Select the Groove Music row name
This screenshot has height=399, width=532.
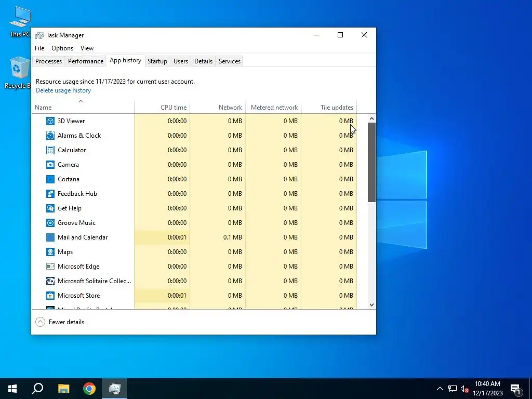76,223
